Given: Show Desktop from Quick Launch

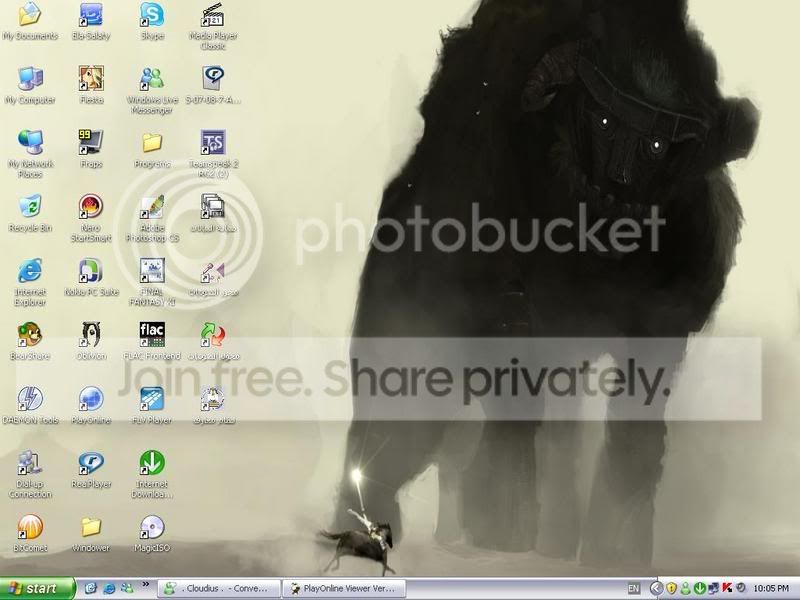Looking at the screenshot, I should (x=90, y=588).
